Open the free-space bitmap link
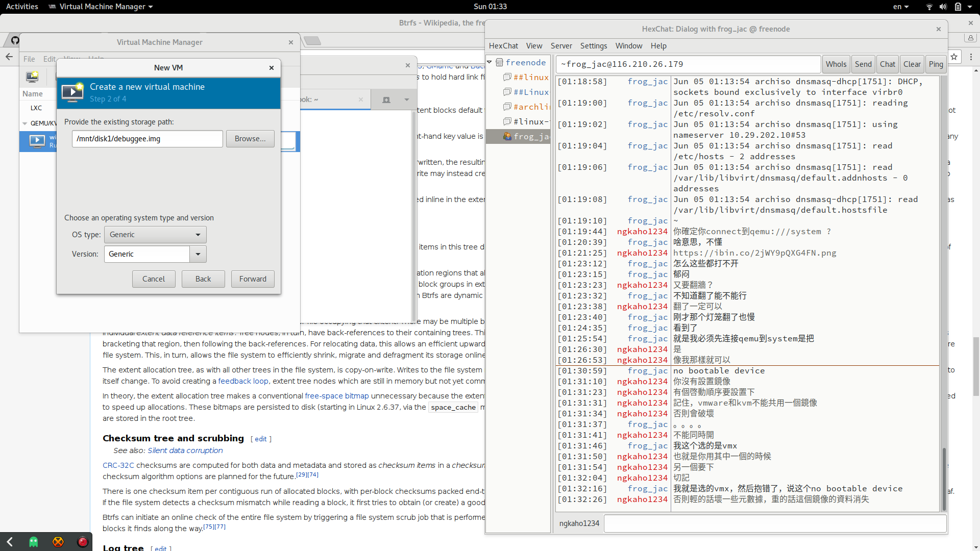 click(337, 396)
